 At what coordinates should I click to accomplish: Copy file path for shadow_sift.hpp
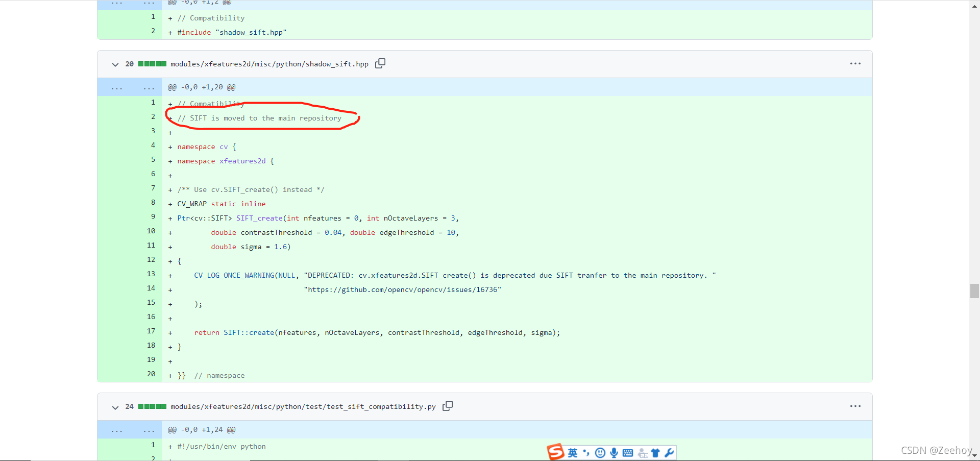380,63
